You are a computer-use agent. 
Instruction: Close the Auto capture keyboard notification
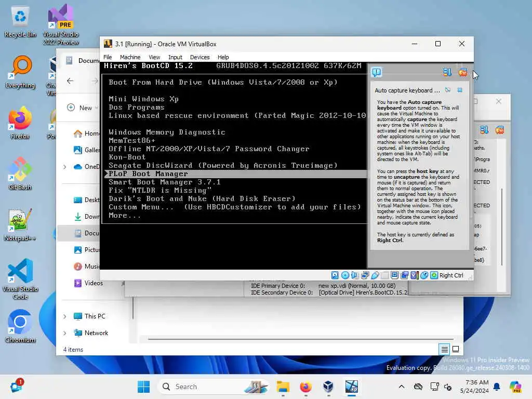click(460, 90)
